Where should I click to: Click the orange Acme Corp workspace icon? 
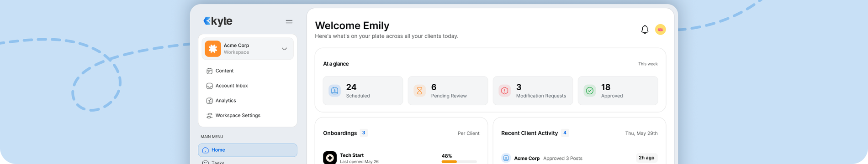click(213, 49)
